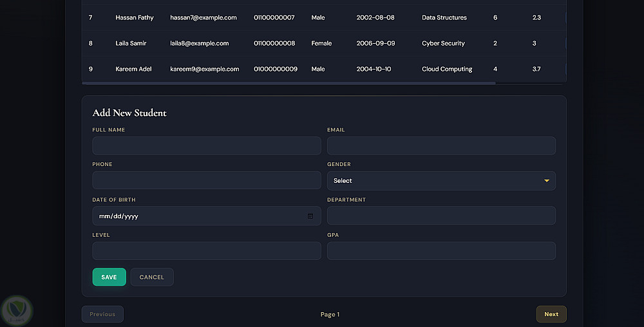Click email kareem9@example.com
Viewport: 644px width, 327px height.
pos(205,69)
